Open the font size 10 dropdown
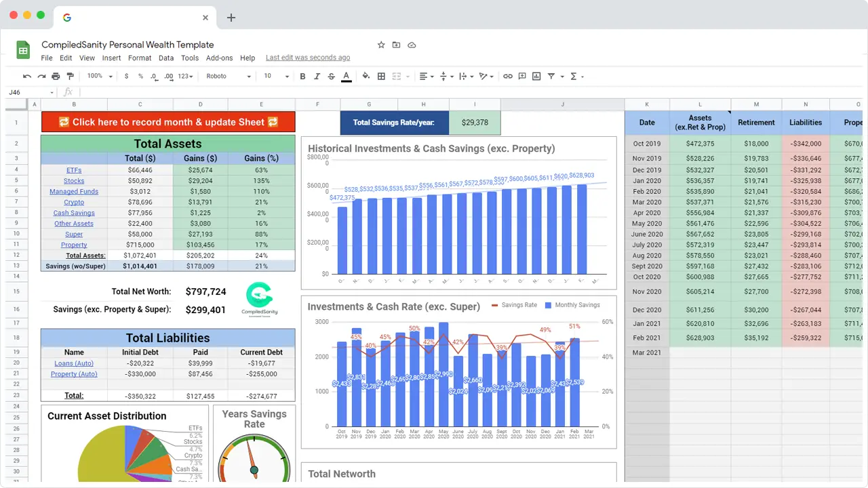The image size is (868, 488). tap(277, 77)
